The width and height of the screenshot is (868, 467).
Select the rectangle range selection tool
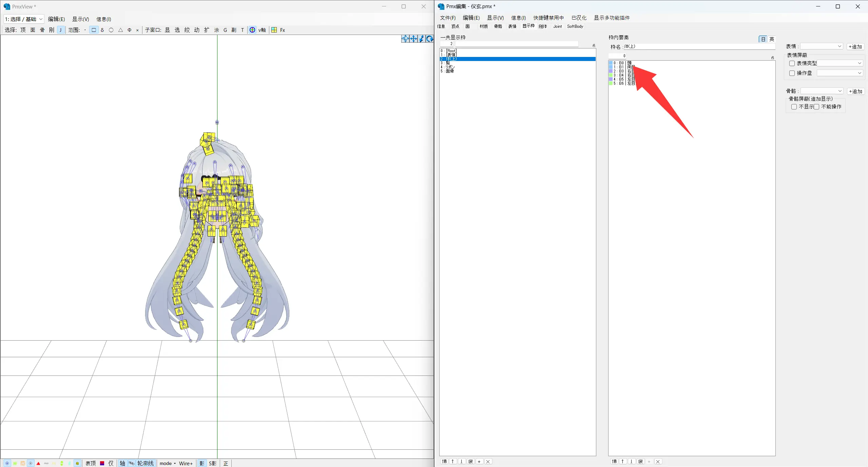94,30
